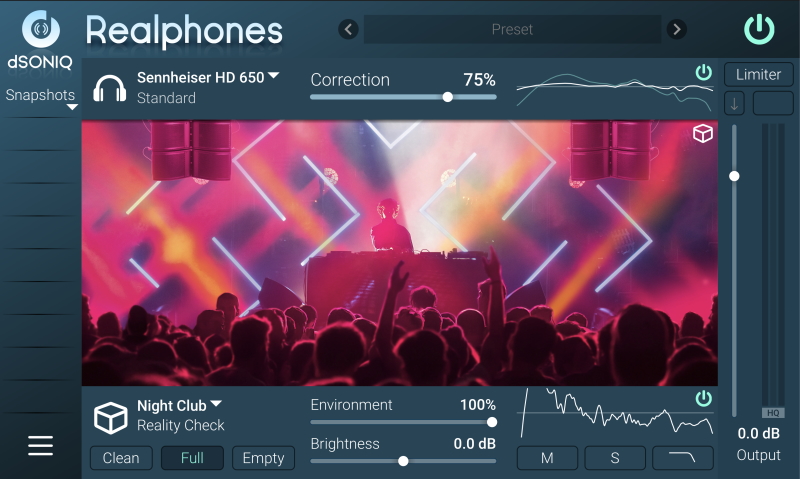Toggle the main plugin power button

(x=759, y=30)
